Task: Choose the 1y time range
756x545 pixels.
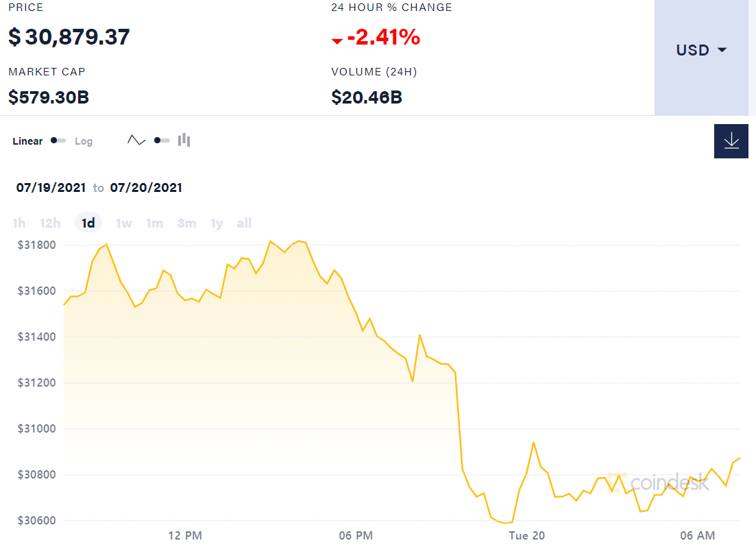Action: (217, 223)
